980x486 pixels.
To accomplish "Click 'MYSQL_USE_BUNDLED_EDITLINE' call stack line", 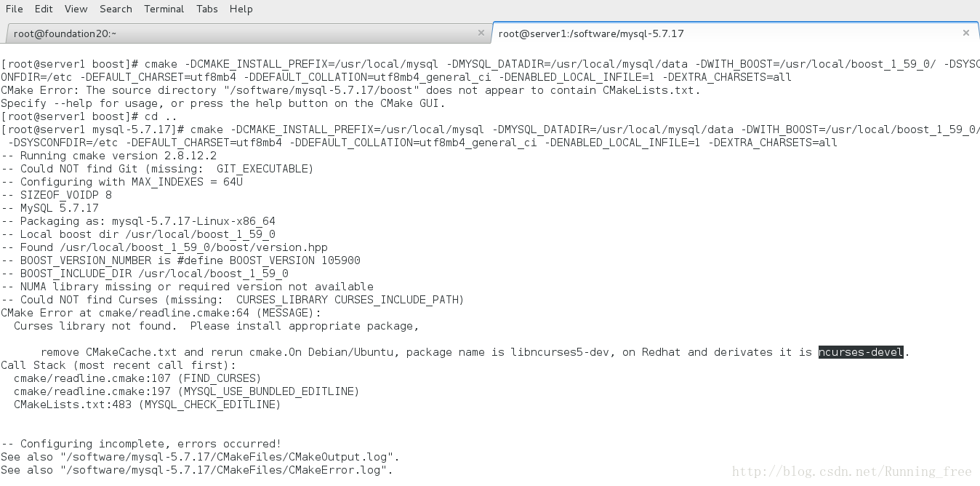I will coord(187,391).
